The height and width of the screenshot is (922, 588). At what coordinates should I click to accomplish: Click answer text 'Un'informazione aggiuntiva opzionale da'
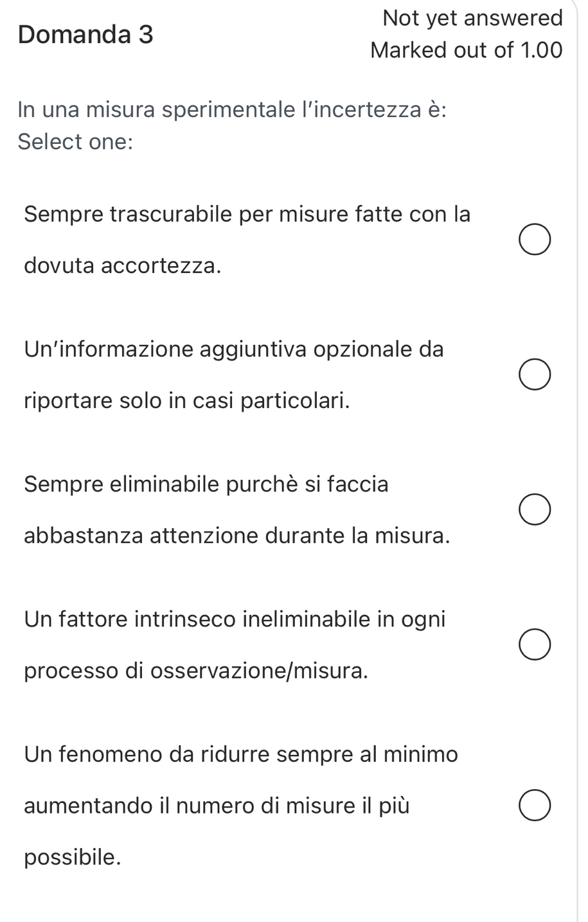coord(234,349)
